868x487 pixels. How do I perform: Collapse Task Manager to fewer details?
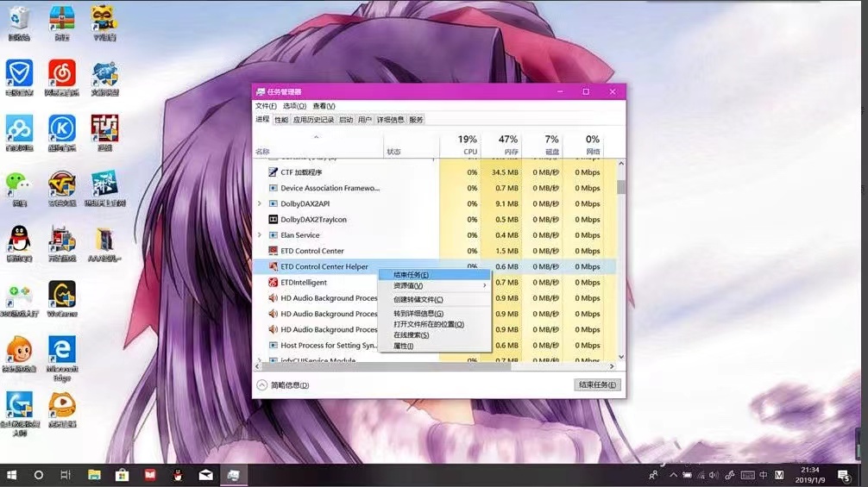283,385
